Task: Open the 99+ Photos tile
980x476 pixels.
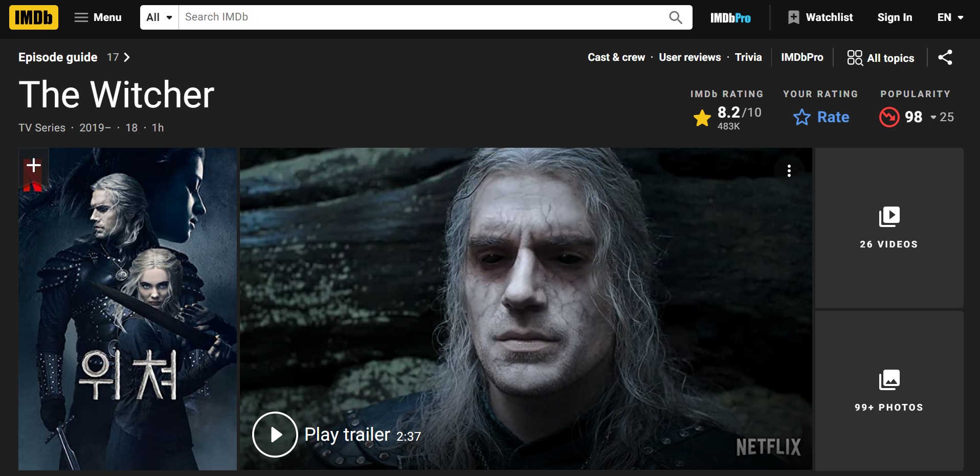Action: (x=889, y=391)
